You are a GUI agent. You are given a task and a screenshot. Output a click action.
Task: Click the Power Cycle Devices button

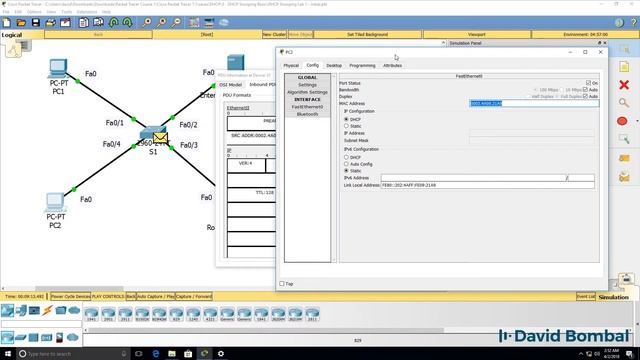[70, 296]
